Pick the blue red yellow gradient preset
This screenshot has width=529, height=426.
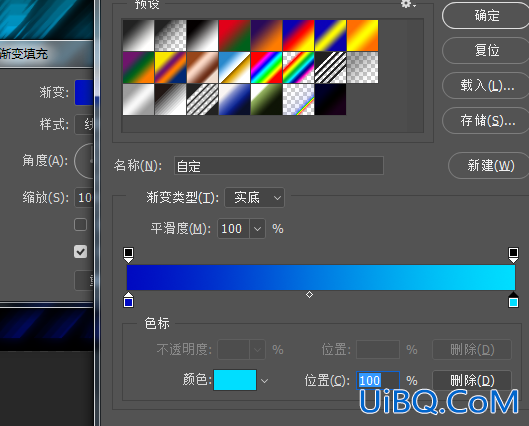tap(299, 35)
